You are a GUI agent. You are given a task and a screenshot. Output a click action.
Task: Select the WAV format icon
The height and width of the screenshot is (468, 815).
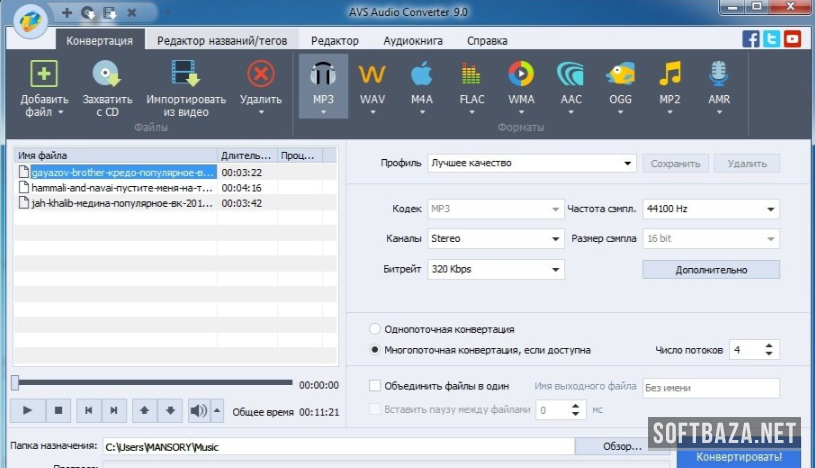pyautogui.click(x=372, y=76)
